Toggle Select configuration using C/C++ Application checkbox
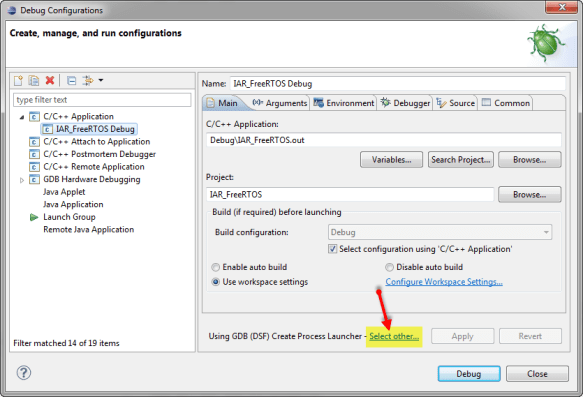The height and width of the screenshot is (397, 583). pyautogui.click(x=332, y=249)
